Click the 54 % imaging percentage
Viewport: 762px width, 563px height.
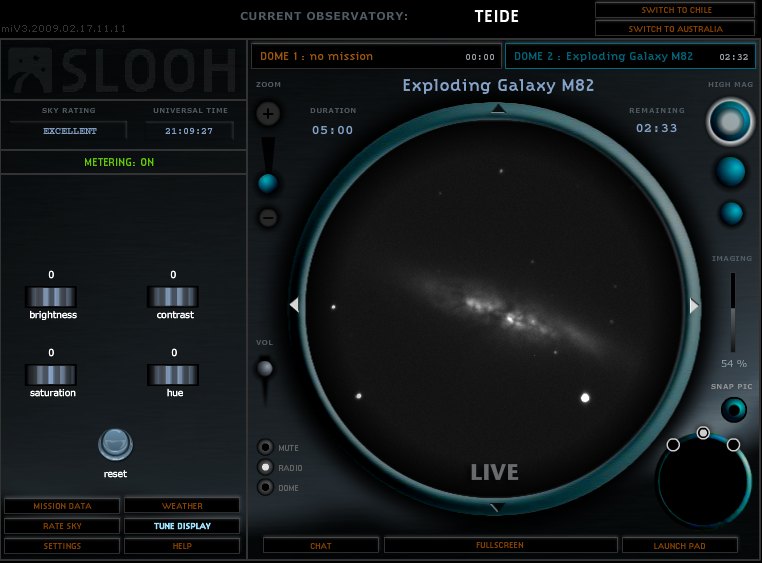[x=734, y=363]
